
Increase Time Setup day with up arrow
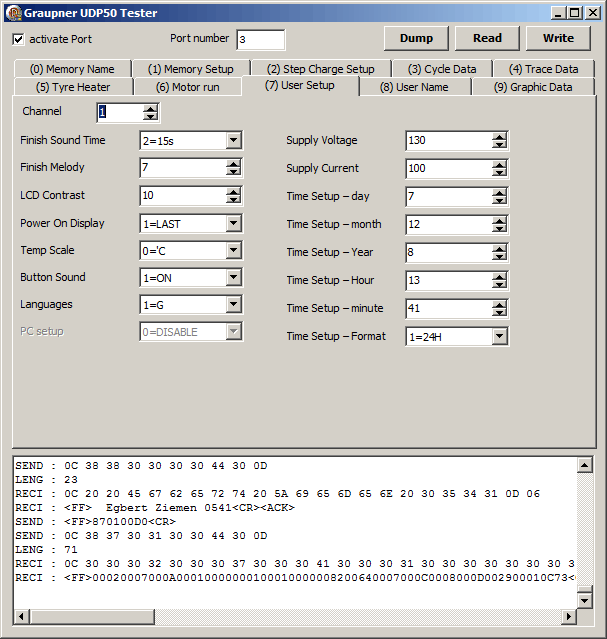point(499,193)
